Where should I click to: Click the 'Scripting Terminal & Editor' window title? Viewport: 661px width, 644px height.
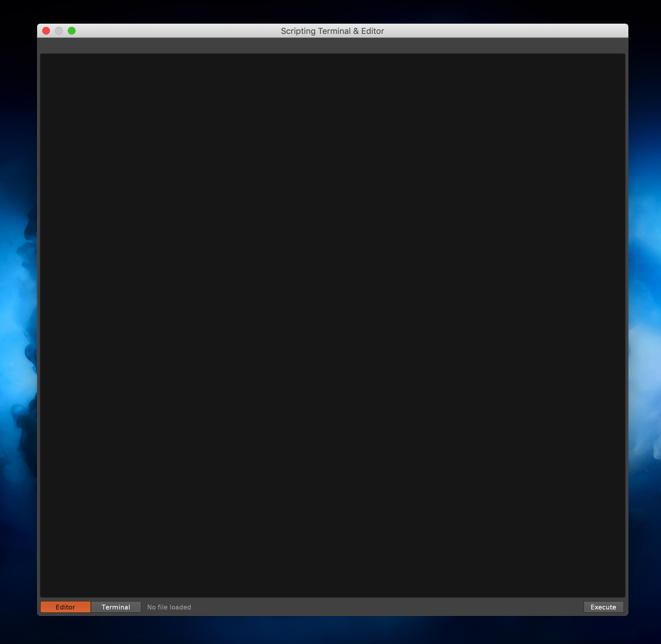332,31
